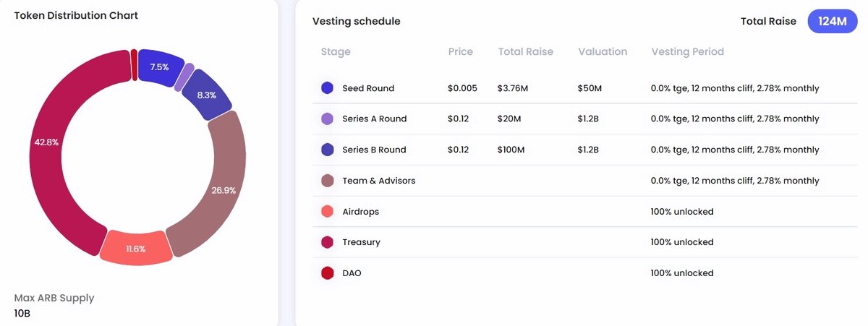The image size is (868, 326).
Task: Click the Vesting Period column header
Action: click(x=687, y=52)
